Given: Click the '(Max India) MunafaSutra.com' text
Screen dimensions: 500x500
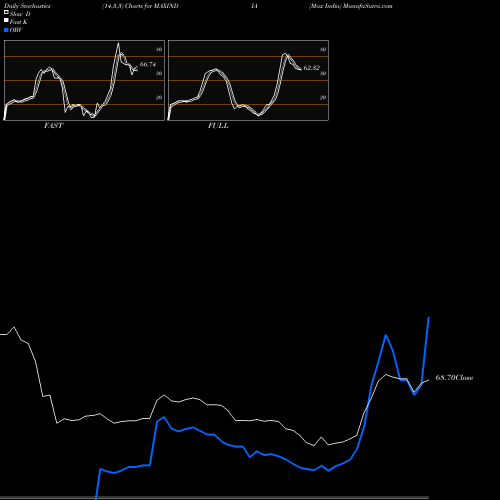Looking at the screenshot, I should click(x=351, y=6).
